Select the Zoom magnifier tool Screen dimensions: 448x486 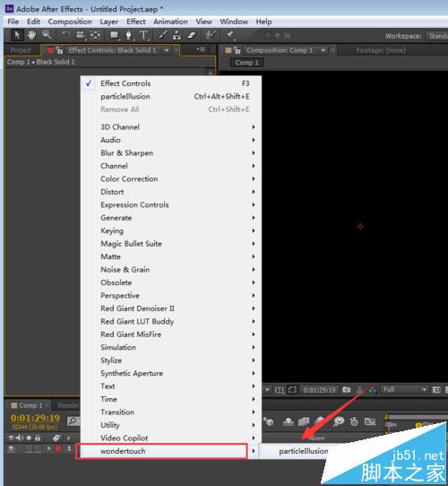(x=47, y=35)
